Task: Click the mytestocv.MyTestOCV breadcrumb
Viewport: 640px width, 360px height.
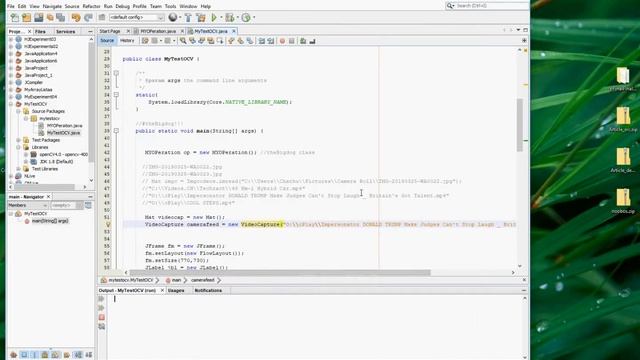Action: click(x=131, y=280)
